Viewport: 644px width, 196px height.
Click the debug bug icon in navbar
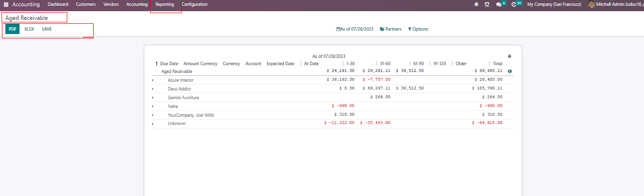coord(476,4)
